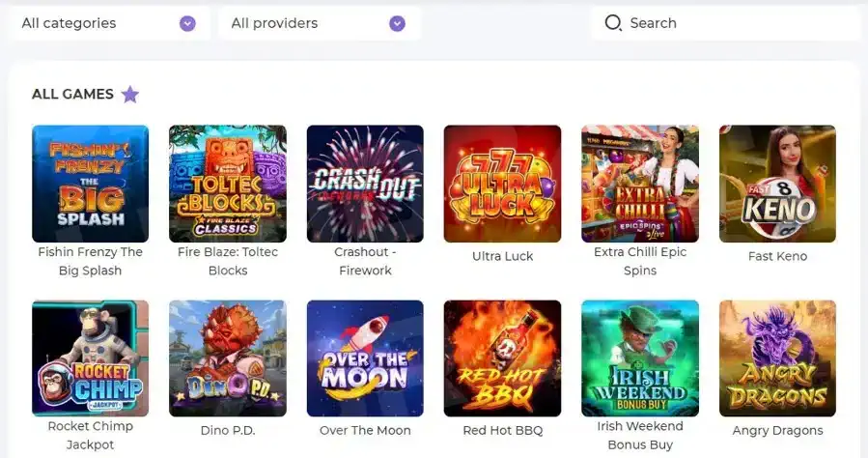Launch the Angry Dragons game thumbnail
The height and width of the screenshot is (458, 868).
[778, 358]
